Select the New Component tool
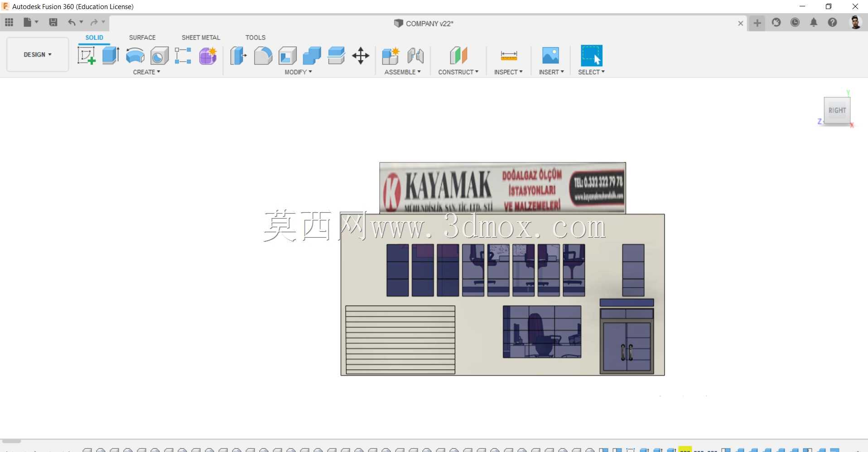The width and height of the screenshot is (868, 452). [x=391, y=56]
